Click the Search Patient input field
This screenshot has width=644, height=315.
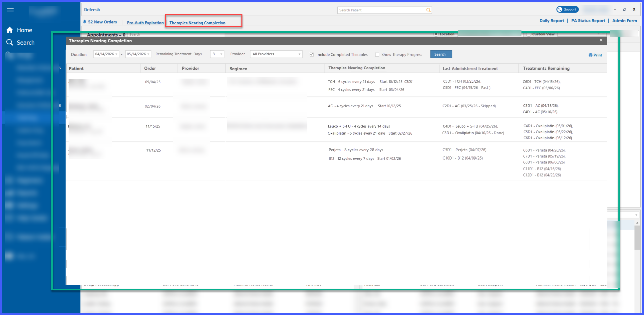[x=382, y=10]
